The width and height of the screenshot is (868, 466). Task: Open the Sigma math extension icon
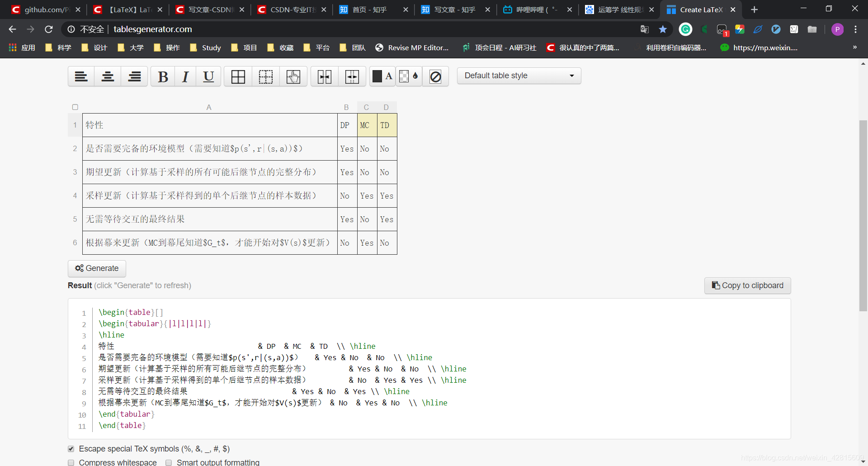[x=794, y=29]
